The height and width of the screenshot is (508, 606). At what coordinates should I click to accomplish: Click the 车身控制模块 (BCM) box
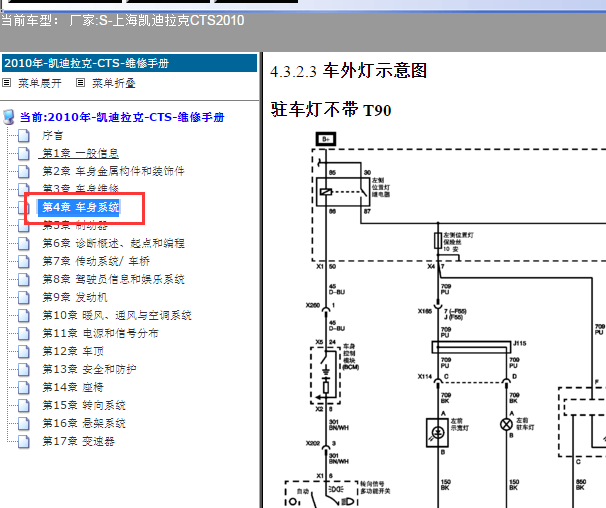325,375
